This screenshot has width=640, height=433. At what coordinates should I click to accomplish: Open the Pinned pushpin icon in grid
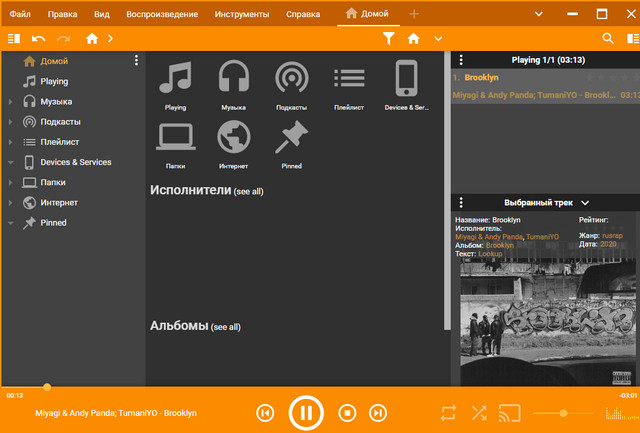pos(291,137)
